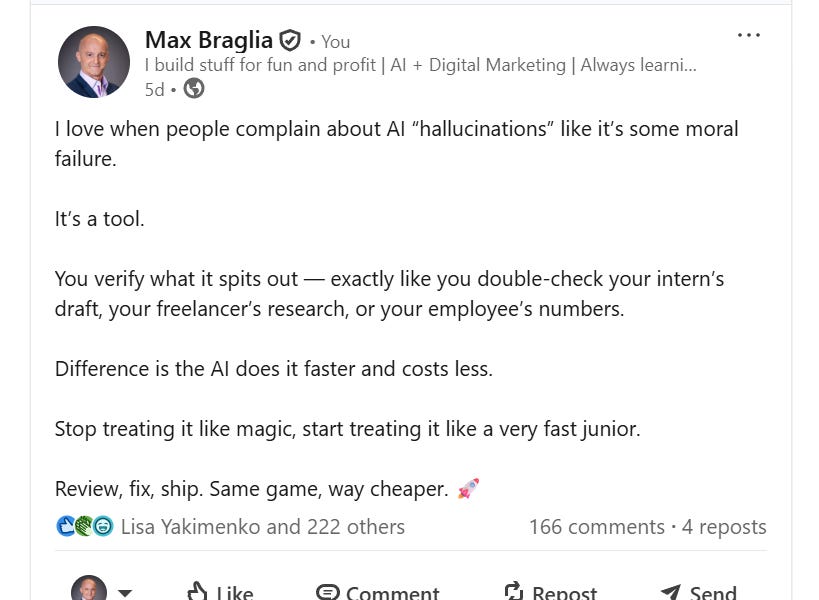Click the globe visibility icon next to 5d
Image resolution: width=819 pixels, height=600 pixels.
[x=193, y=88]
